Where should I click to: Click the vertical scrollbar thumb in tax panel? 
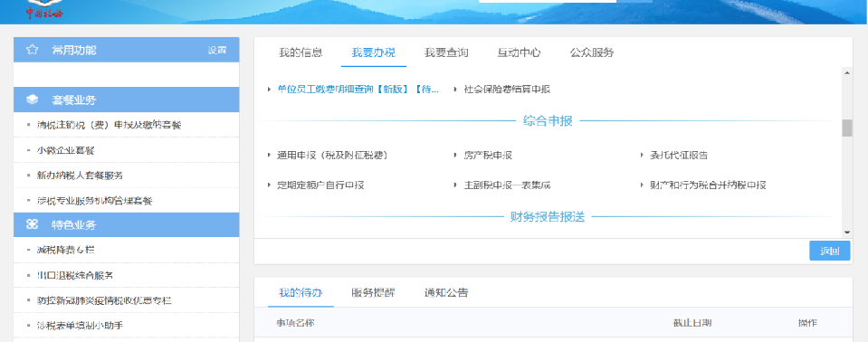pos(847,128)
